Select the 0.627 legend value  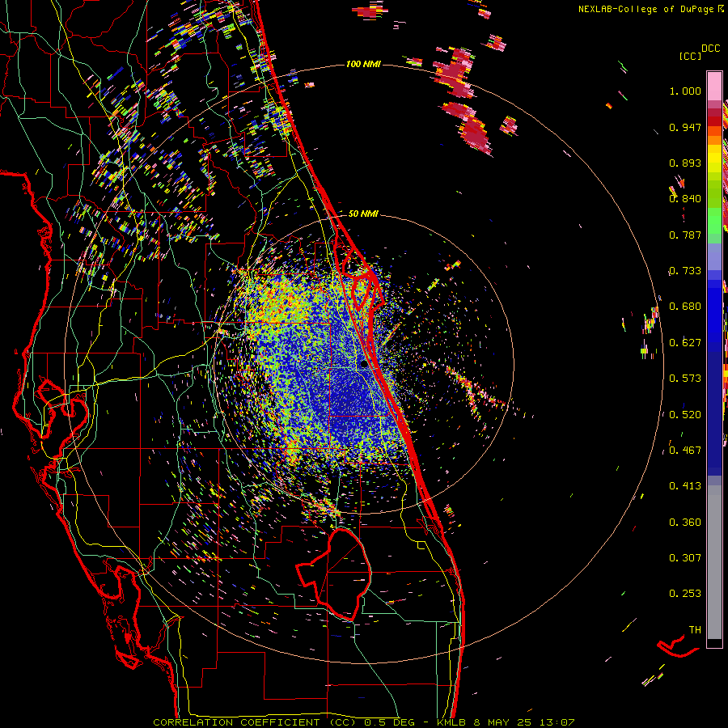(685, 343)
